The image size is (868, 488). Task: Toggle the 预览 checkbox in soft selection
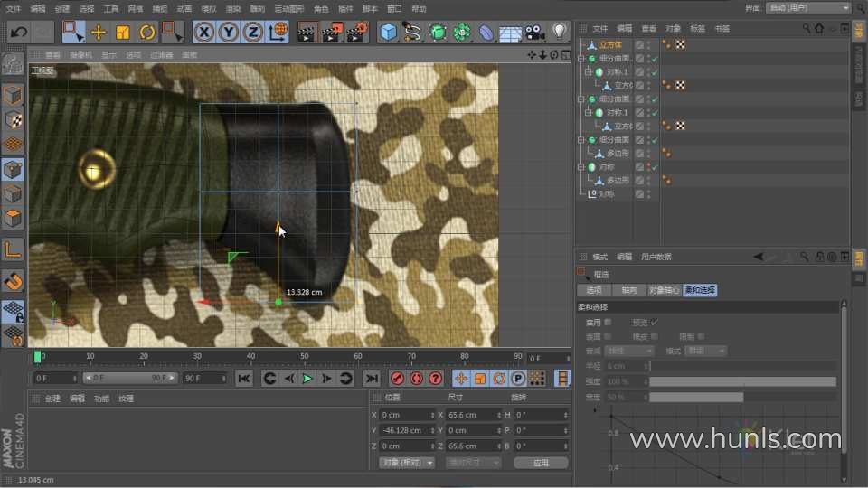[655, 322]
